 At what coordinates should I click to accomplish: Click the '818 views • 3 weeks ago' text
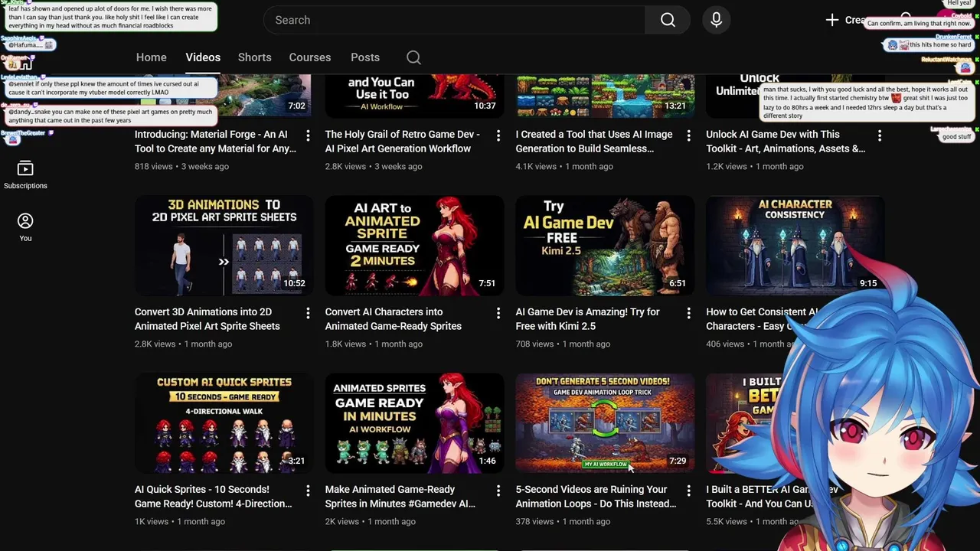tap(181, 166)
